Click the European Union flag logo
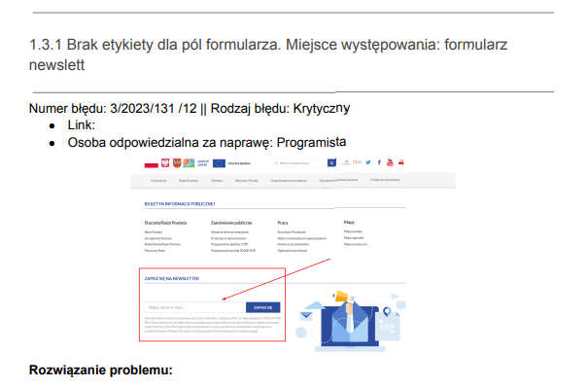The width and height of the screenshot is (588, 387). coord(219,163)
